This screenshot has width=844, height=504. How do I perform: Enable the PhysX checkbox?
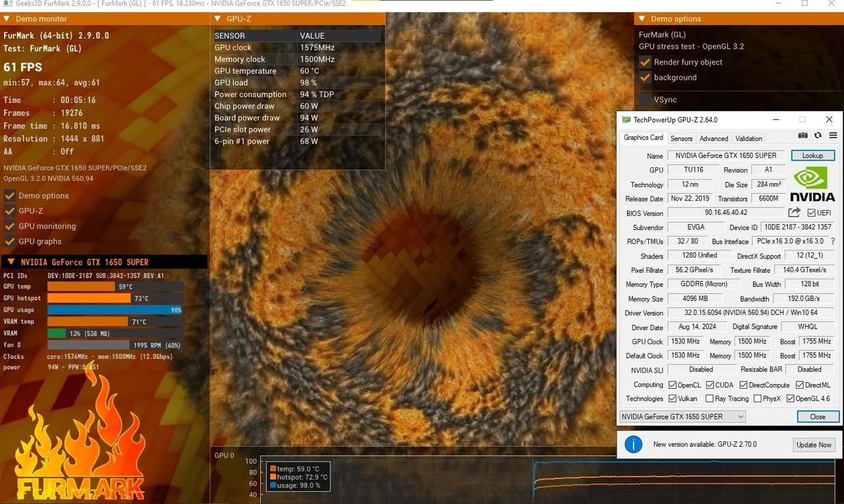(758, 399)
